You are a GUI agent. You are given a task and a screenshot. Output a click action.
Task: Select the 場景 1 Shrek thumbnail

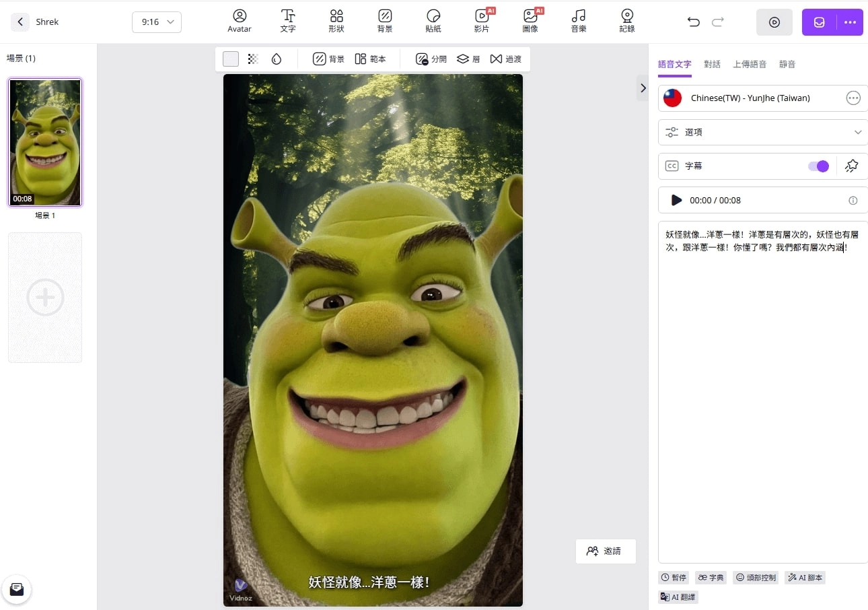pyautogui.click(x=45, y=142)
